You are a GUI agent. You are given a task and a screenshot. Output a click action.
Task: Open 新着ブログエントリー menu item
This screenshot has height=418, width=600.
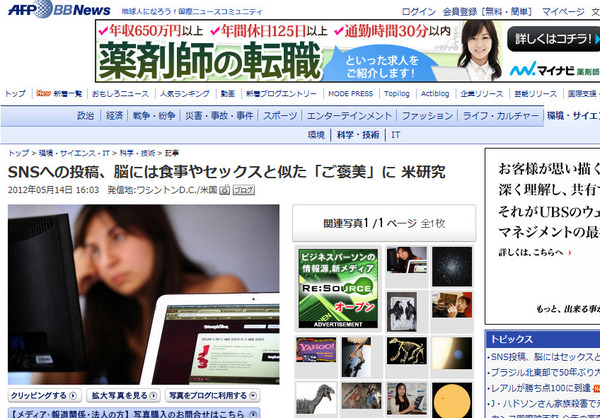281,93
